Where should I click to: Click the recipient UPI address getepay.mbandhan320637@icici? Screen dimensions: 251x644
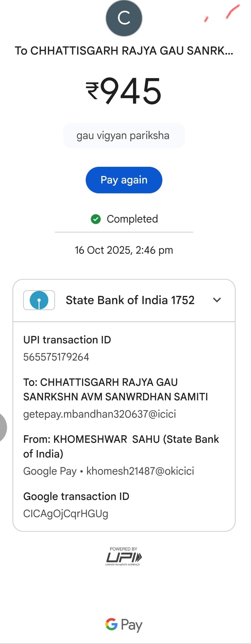pyautogui.click(x=99, y=414)
